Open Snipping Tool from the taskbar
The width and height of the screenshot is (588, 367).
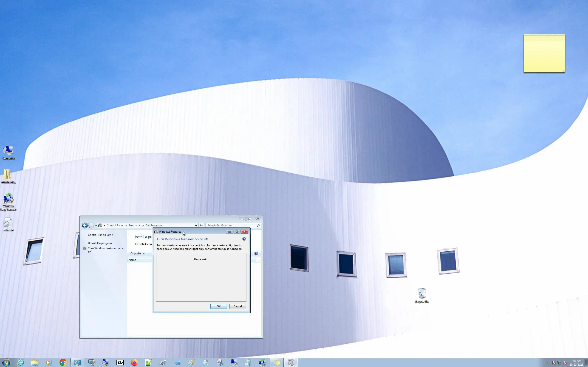tap(220, 362)
